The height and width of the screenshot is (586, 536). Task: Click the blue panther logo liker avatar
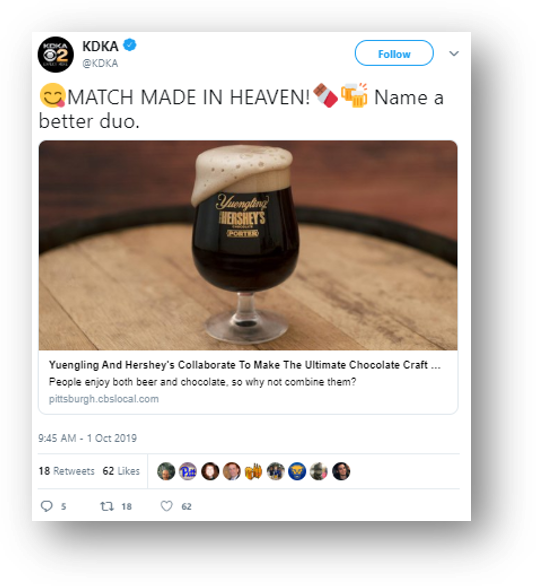(x=297, y=471)
